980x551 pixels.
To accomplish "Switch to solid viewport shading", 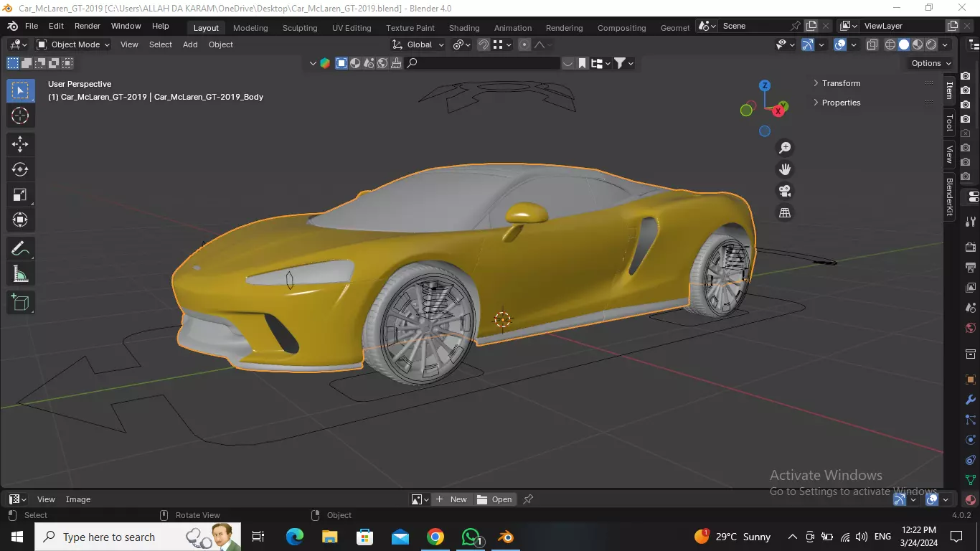I will pos(904,44).
